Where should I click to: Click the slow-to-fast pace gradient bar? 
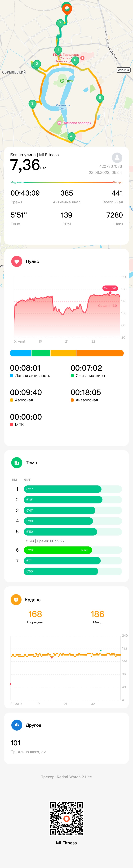[66, 182]
